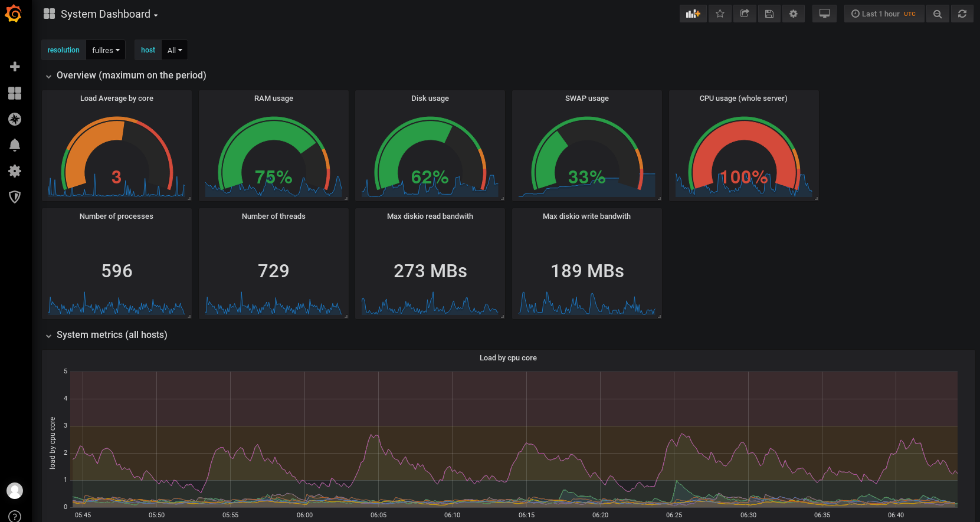The width and height of the screenshot is (980, 522).
Task: Open Explore compass icon in sidebar
Action: point(15,119)
